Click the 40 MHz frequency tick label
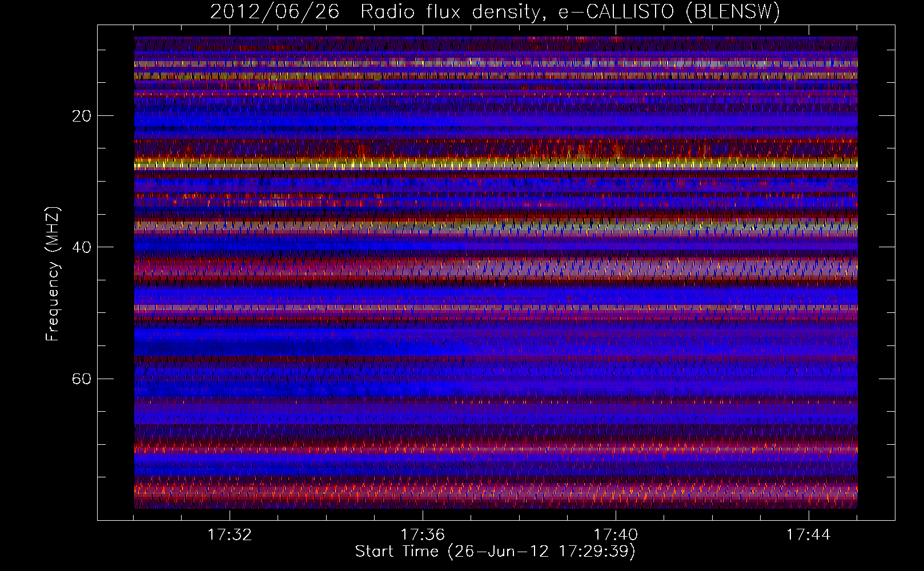Viewport: 924px width, 571px height. pos(82,247)
